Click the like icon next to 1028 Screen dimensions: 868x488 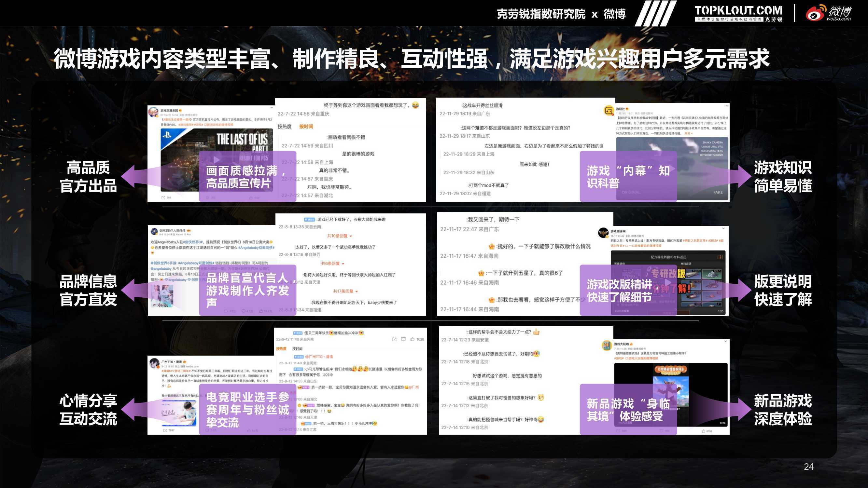(x=413, y=339)
